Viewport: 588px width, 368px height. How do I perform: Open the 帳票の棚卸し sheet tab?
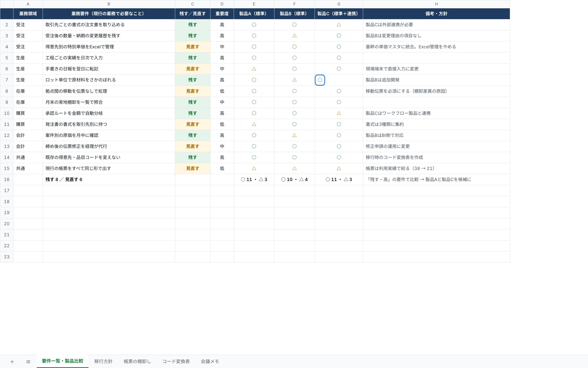coord(137,361)
